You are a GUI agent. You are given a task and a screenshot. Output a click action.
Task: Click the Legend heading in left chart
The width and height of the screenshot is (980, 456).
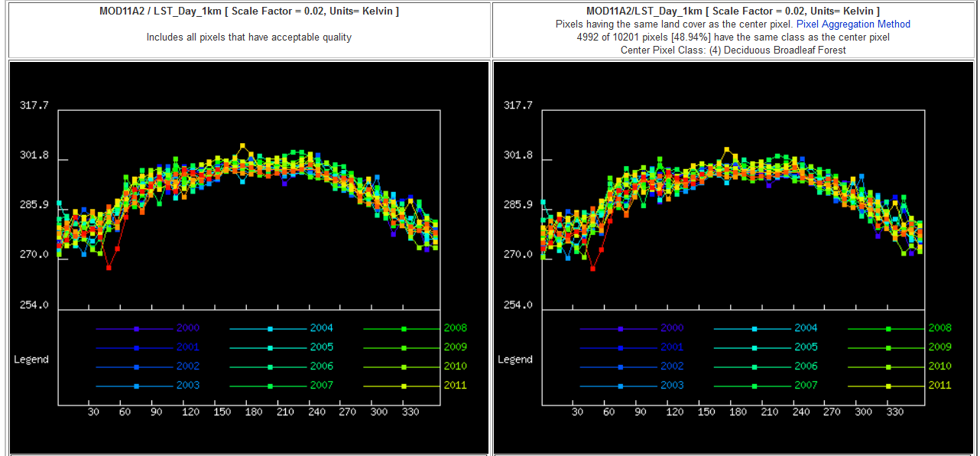point(31,360)
